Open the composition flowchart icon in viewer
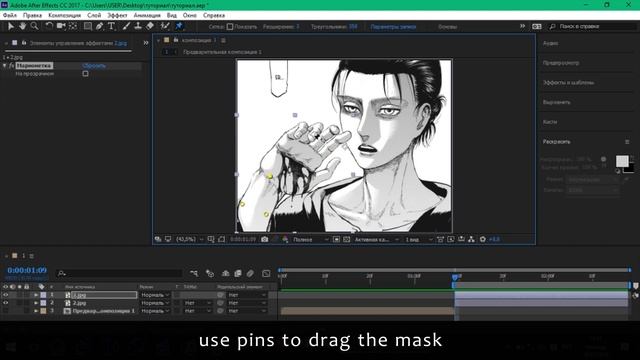Image resolution: width=640 pixels, height=360 pixels. (471, 239)
